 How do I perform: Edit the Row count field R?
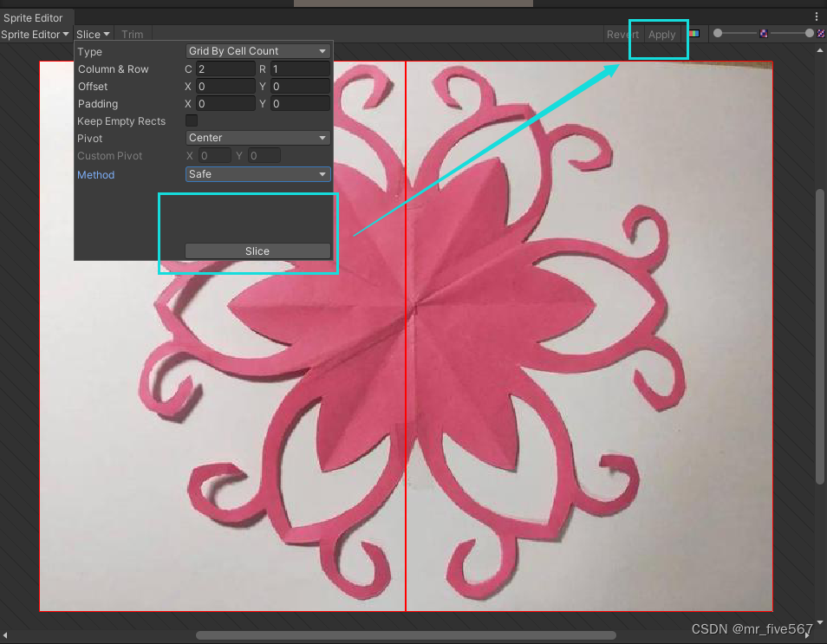click(300, 68)
